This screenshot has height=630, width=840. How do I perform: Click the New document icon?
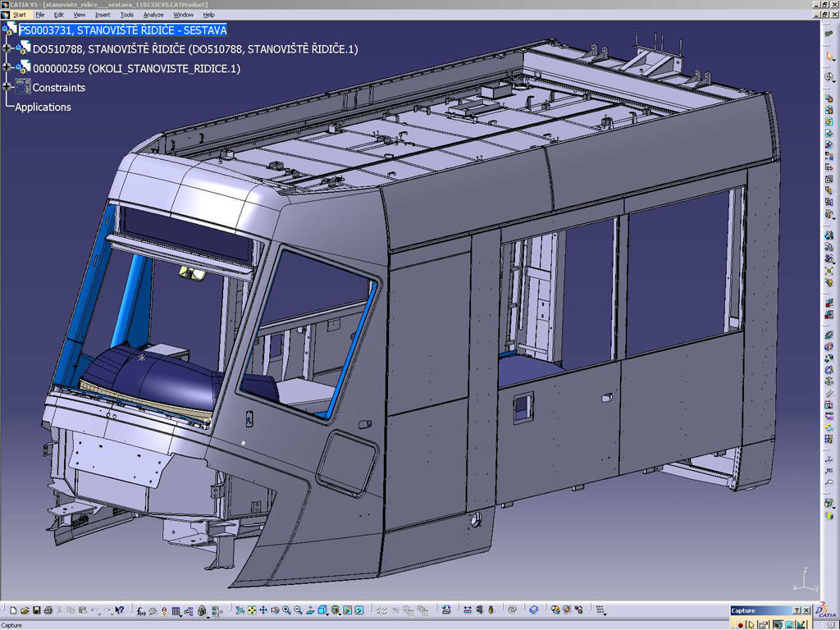[13, 610]
